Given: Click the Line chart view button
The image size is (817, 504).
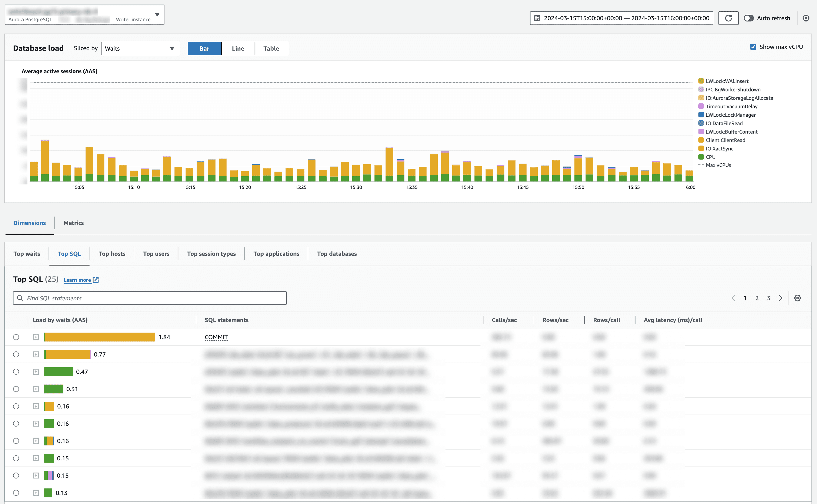Looking at the screenshot, I should click(237, 49).
